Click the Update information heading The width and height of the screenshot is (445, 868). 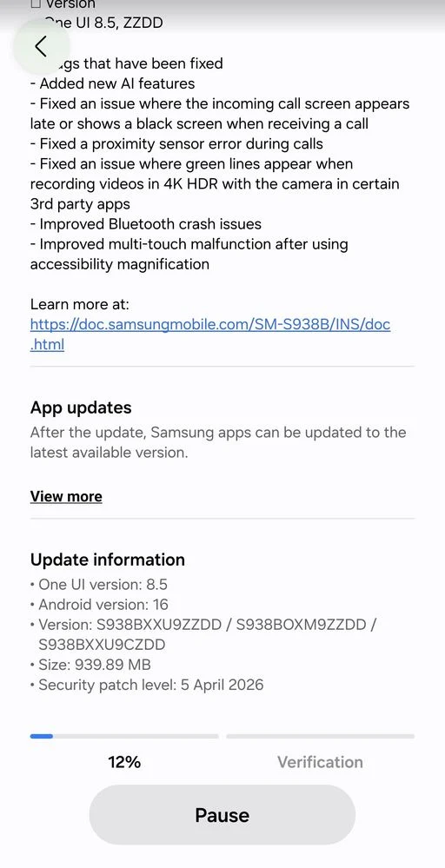108,560
